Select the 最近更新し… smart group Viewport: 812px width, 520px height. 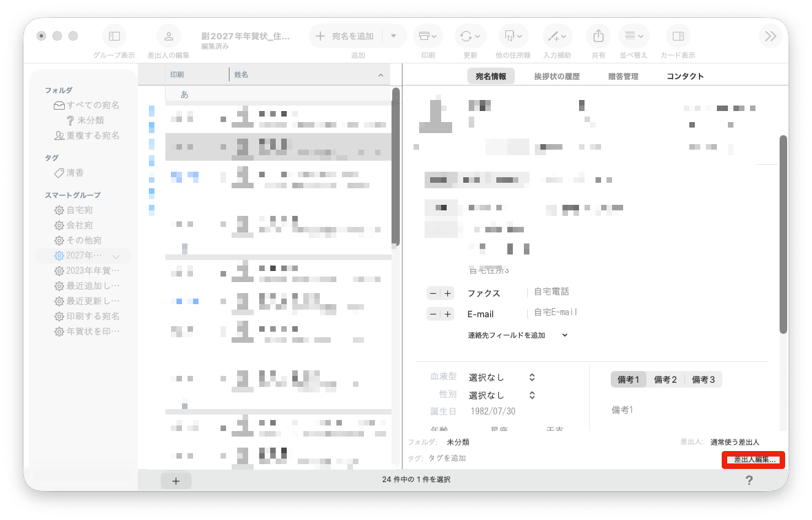(86, 301)
